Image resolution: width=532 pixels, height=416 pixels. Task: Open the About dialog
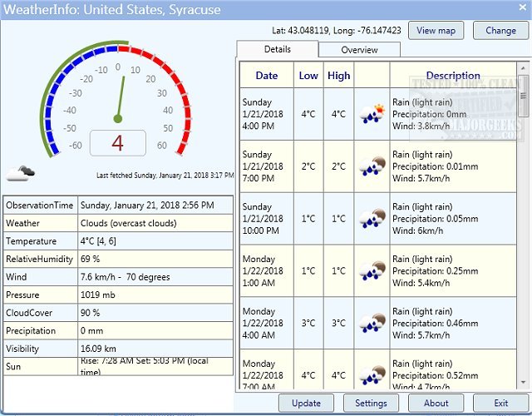coord(436,403)
